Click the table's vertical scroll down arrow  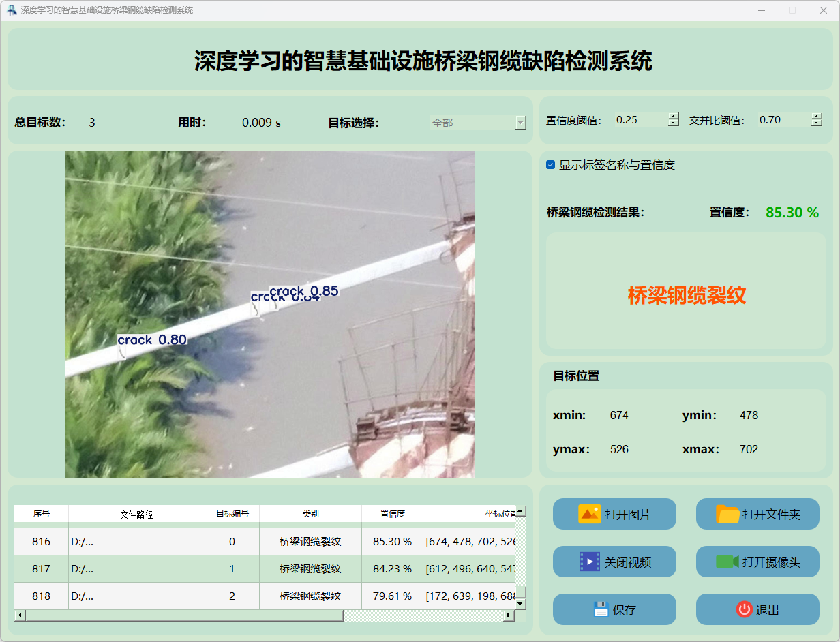click(x=520, y=604)
